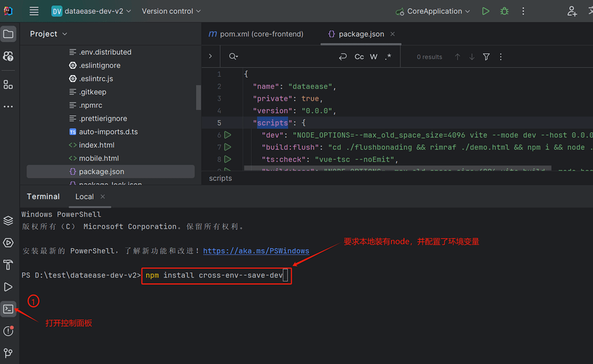Click the Structure tool window icon
The image size is (593, 364).
pyautogui.click(x=8, y=85)
